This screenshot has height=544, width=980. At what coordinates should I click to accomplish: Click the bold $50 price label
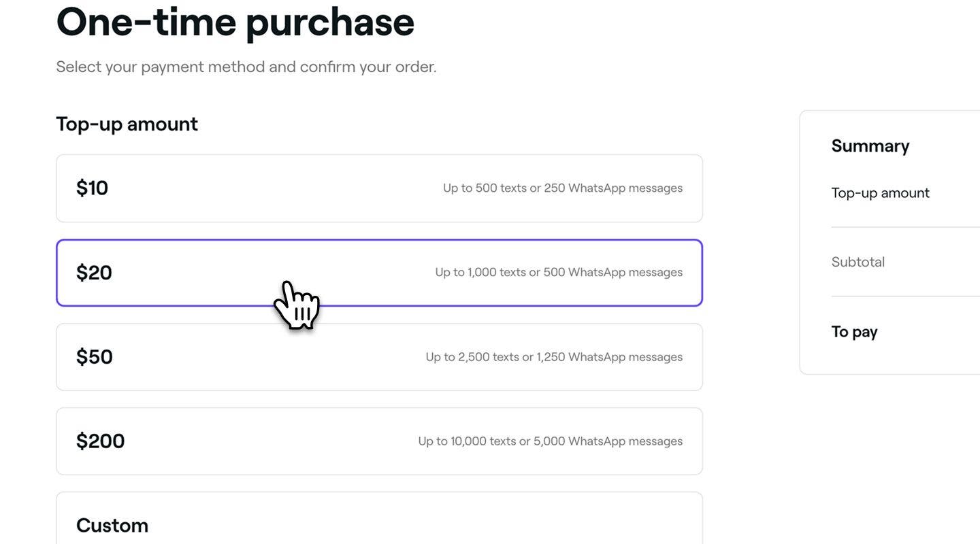94,357
